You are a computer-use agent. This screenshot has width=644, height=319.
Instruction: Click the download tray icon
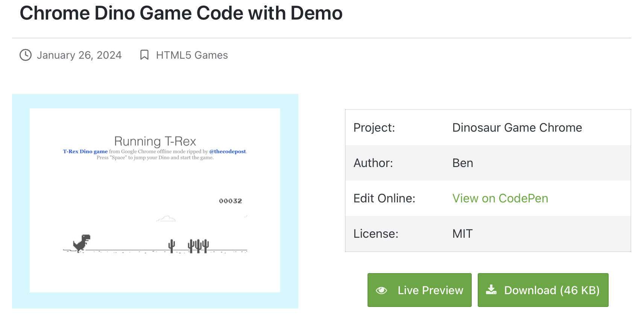[x=491, y=290]
